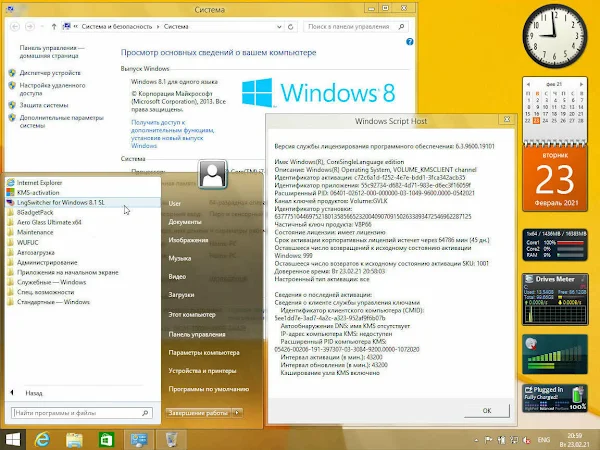Open the Drives Meter gadget
This screenshot has height=450, width=600.
(555, 299)
